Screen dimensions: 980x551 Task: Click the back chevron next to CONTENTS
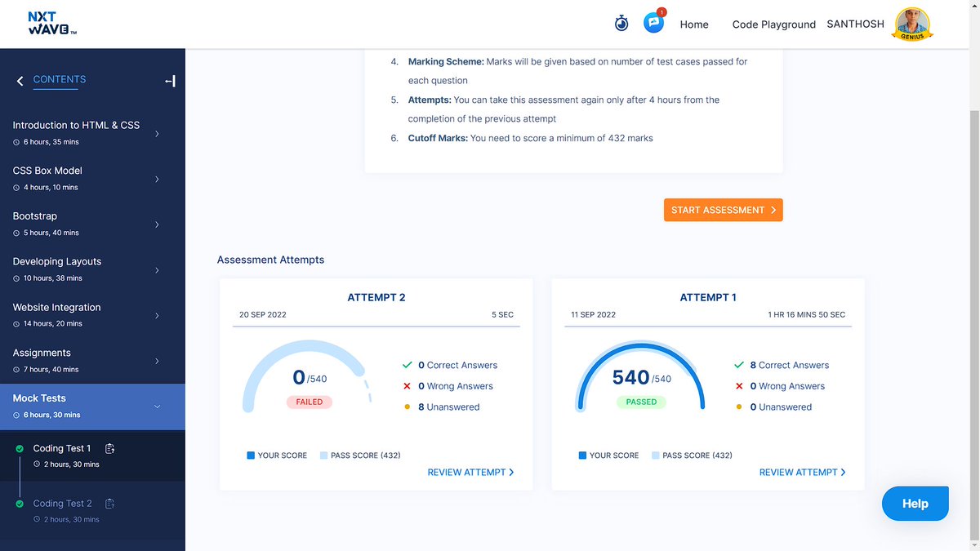18,79
